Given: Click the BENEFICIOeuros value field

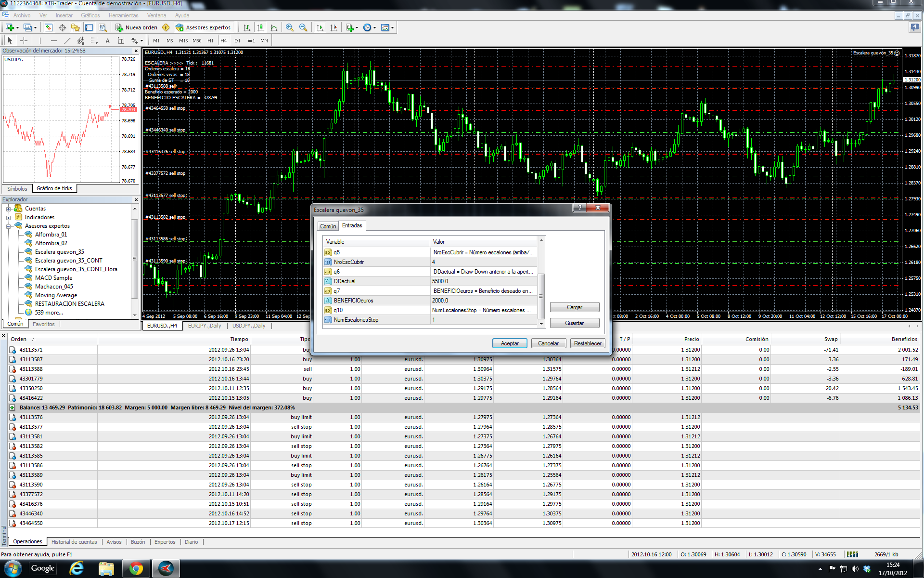Looking at the screenshot, I should tap(483, 301).
